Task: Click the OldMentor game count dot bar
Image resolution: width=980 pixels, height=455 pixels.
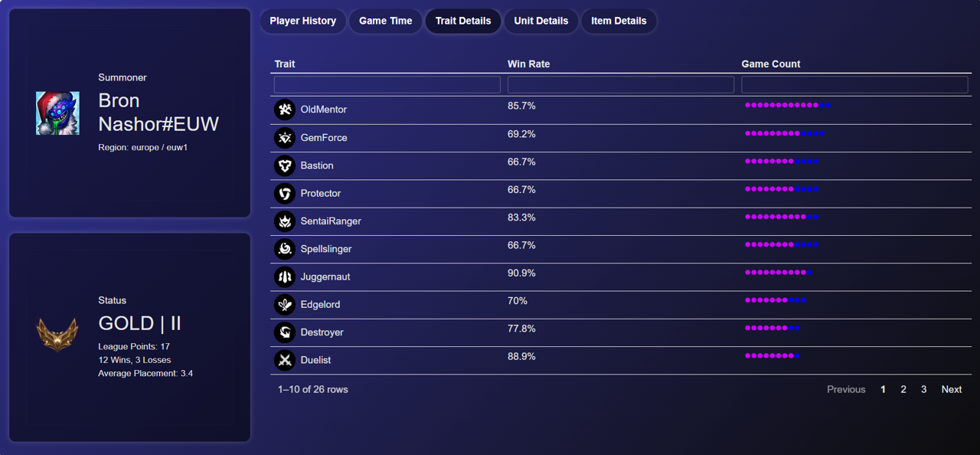Action: pos(788,105)
